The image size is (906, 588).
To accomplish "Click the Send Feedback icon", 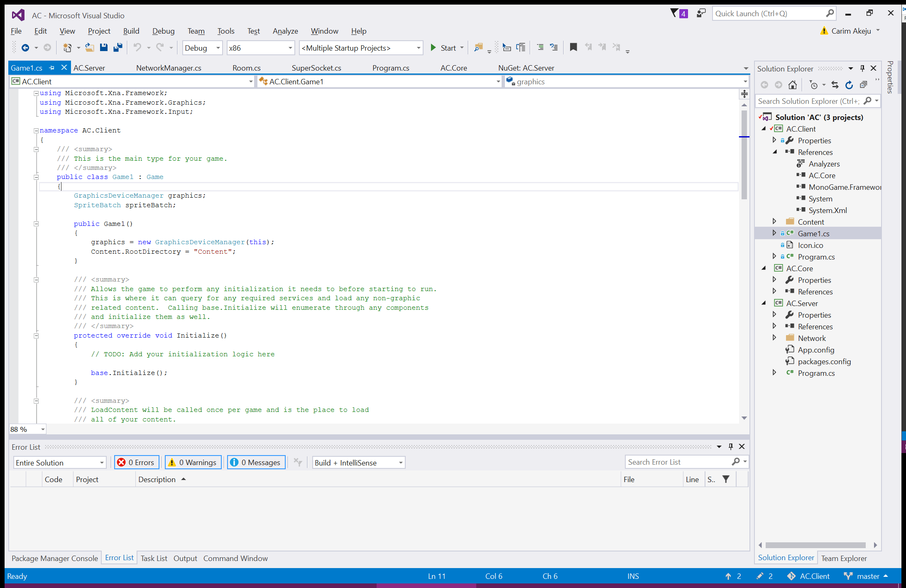I will 701,13.
